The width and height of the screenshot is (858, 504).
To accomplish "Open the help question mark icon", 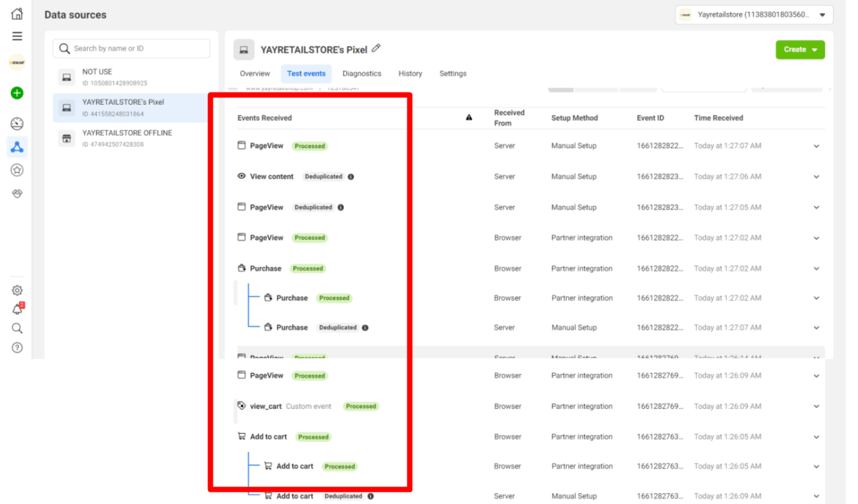I will (18, 347).
